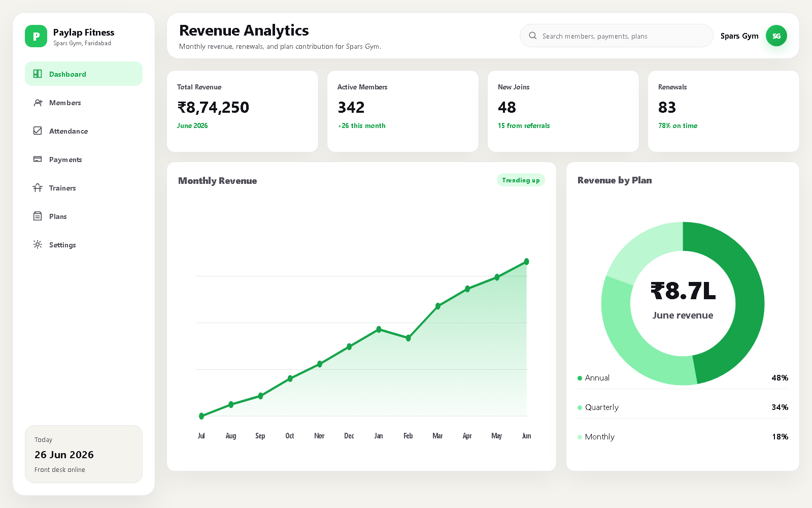Click the ₹8,74,250 total revenue figure
This screenshot has width=812, height=508.
pos(213,107)
